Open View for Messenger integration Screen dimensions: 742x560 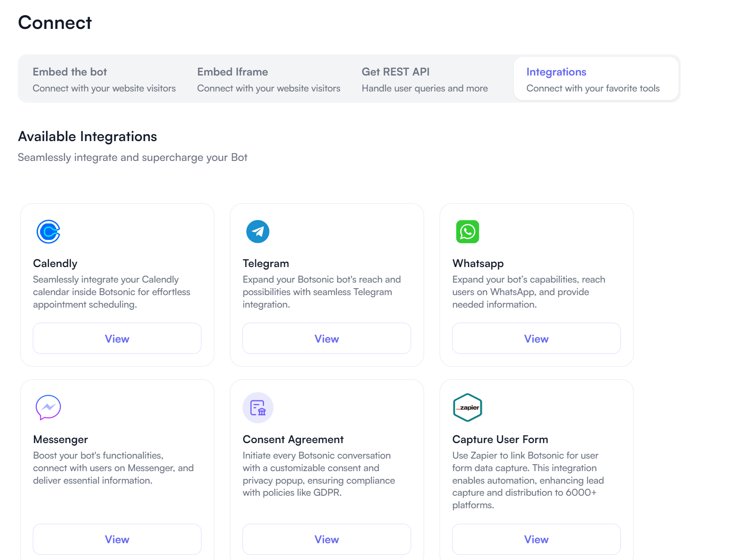coord(117,539)
